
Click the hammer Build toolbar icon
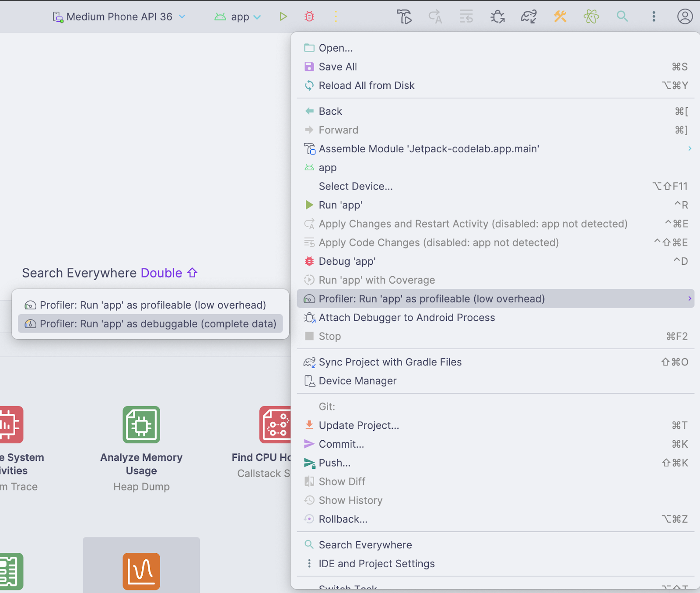[404, 16]
